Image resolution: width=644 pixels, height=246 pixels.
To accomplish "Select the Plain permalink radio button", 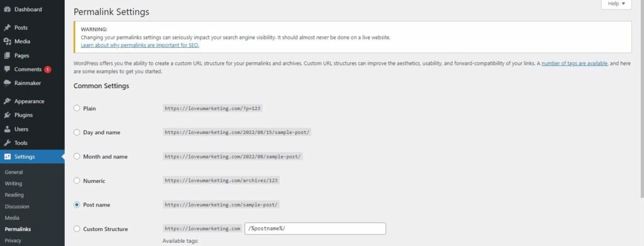I will [77, 108].
